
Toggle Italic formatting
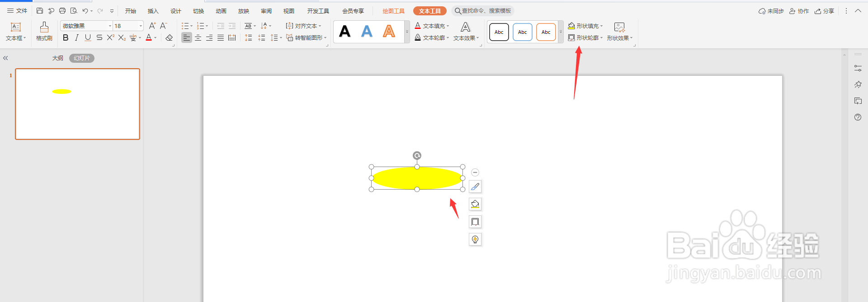[x=77, y=38]
